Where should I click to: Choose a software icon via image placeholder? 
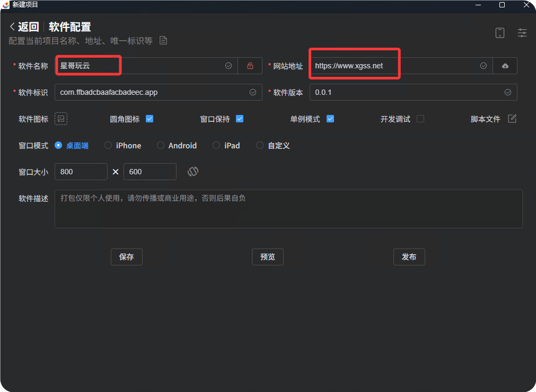tap(61, 119)
